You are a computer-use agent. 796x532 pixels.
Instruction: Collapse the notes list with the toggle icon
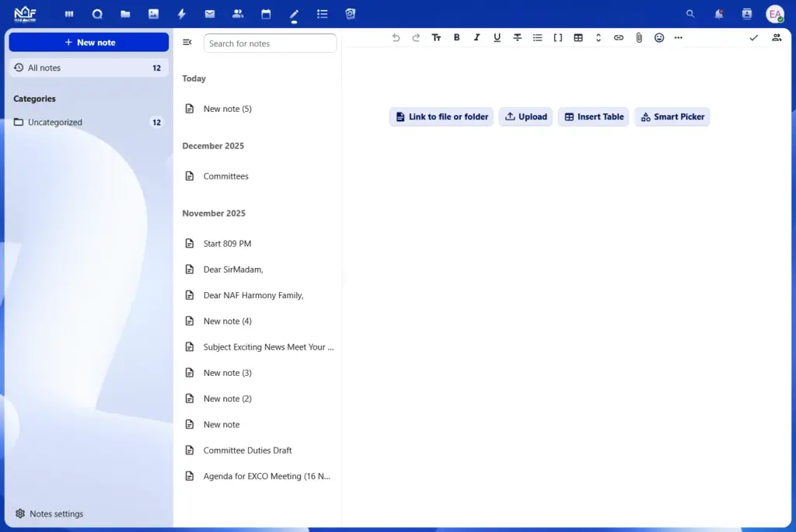187,43
